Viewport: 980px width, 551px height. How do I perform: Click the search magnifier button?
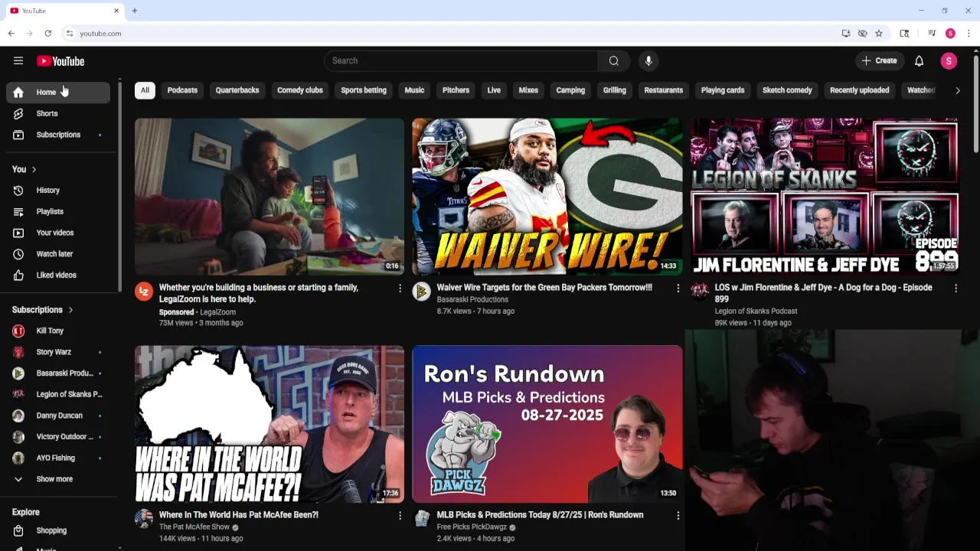coord(614,61)
